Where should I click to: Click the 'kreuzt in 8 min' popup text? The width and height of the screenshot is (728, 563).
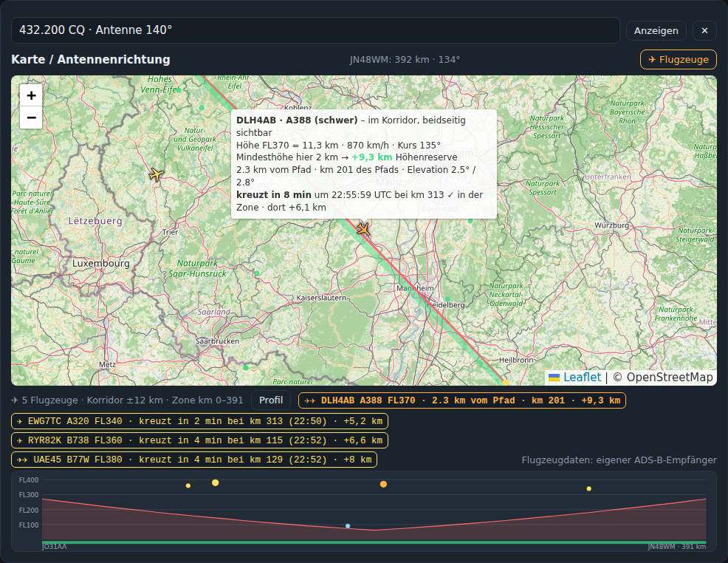pos(274,195)
